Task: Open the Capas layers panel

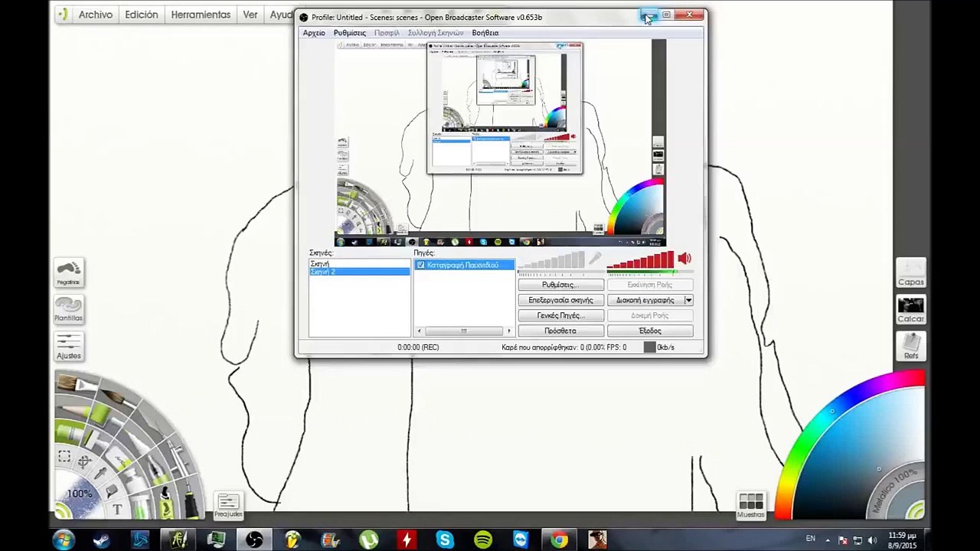Action: (x=911, y=272)
